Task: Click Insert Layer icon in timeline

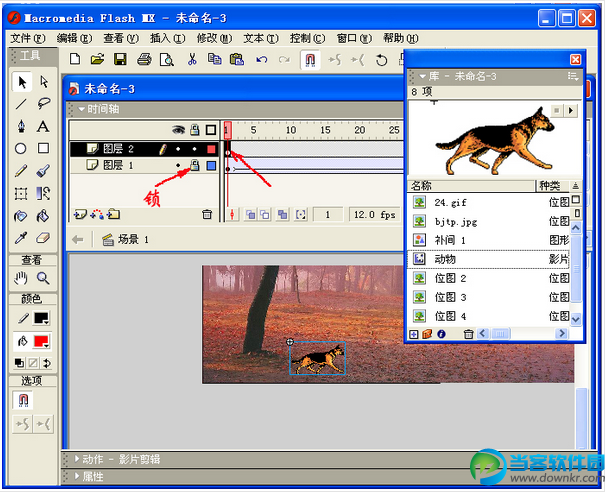Action: click(x=80, y=214)
